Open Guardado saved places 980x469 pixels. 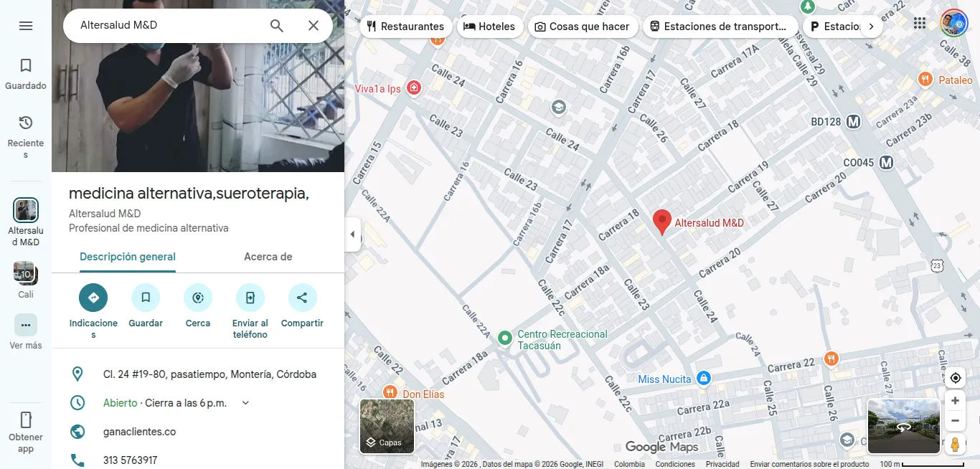click(x=26, y=75)
